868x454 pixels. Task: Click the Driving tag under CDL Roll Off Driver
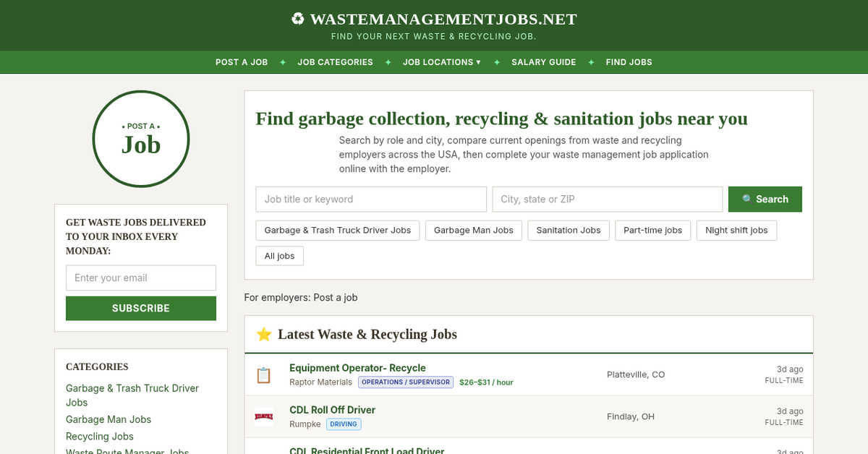344,424
